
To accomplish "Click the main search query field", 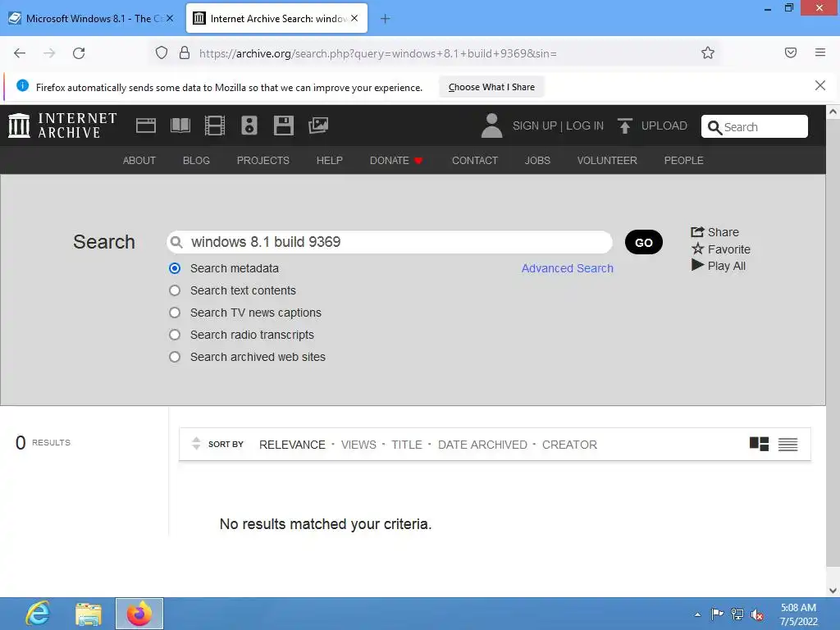I will 390,242.
